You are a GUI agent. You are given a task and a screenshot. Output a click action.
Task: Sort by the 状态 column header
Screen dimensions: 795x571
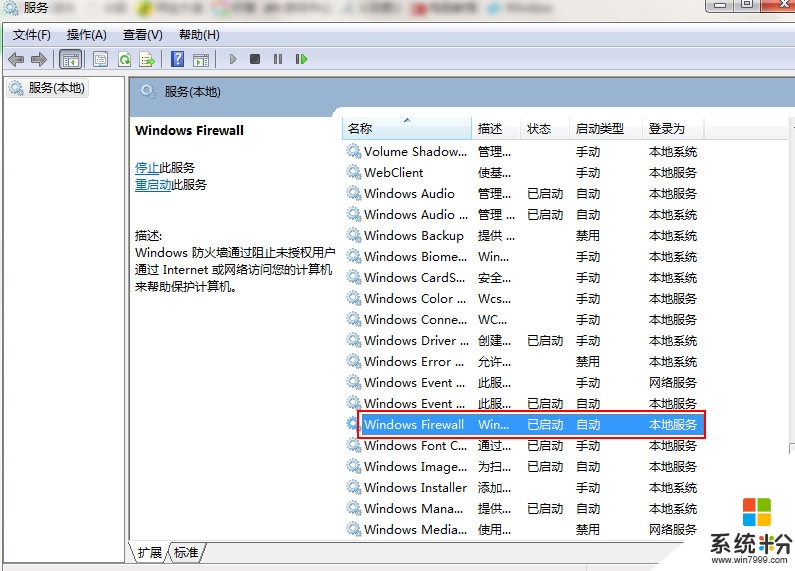coord(545,129)
